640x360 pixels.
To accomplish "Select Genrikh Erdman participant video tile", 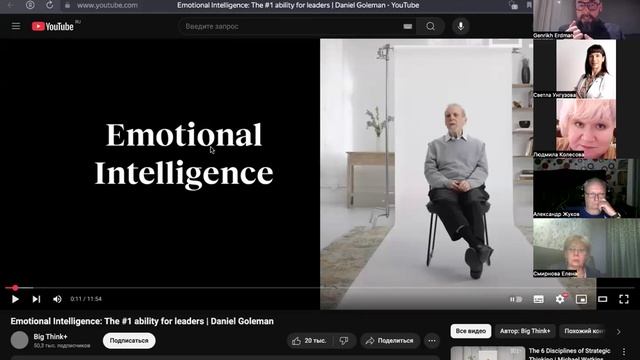I will [587, 19].
